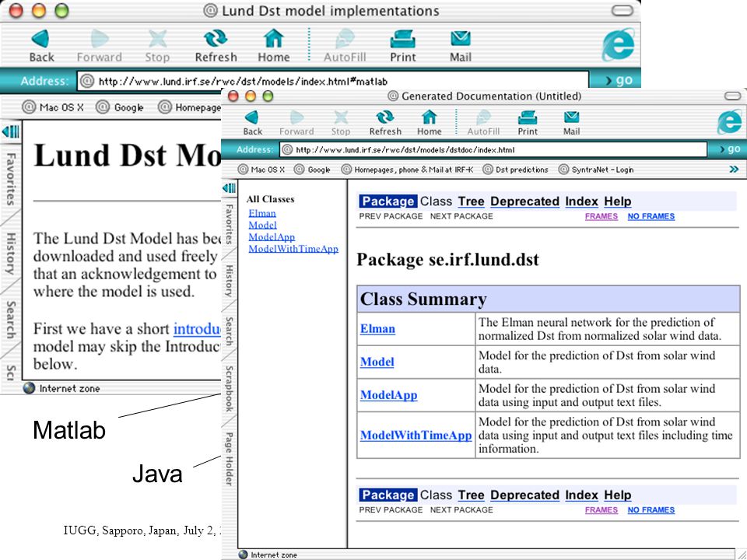The image size is (747, 560).
Task: Open Home in Generated Documentation window
Action: click(430, 124)
